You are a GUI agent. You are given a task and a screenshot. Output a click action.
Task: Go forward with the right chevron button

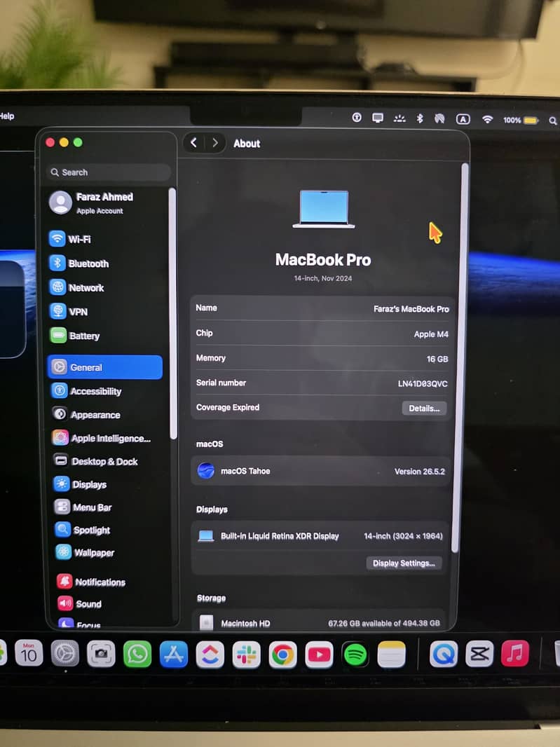215,142
